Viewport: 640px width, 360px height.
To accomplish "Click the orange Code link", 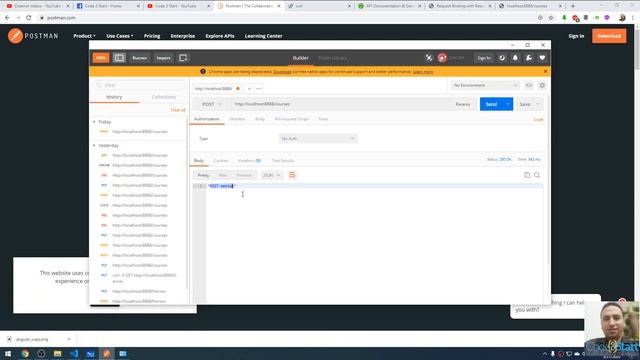I will click(x=538, y=120).
